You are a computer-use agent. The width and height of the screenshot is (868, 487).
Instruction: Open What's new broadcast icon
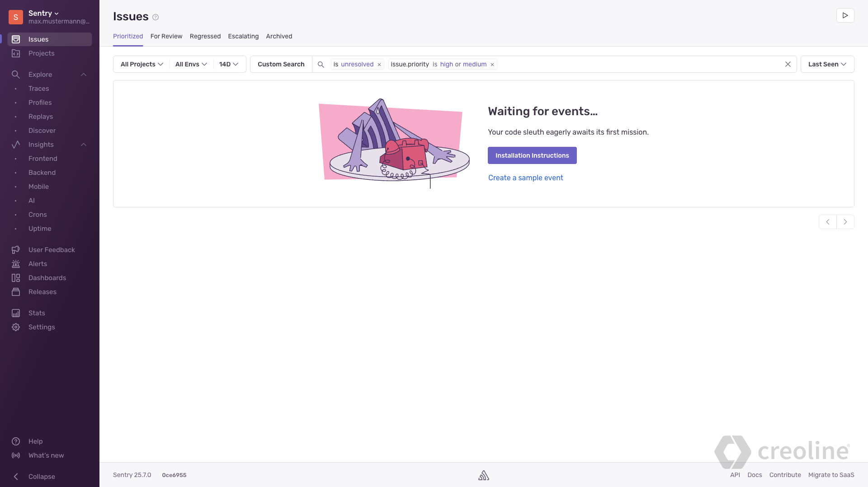tap(16, 455)
